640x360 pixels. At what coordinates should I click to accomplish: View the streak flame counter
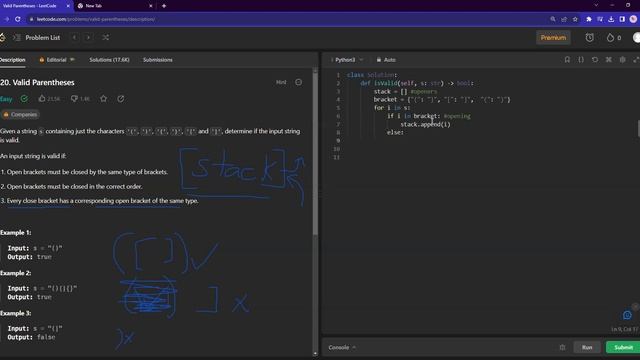[613, 38]
